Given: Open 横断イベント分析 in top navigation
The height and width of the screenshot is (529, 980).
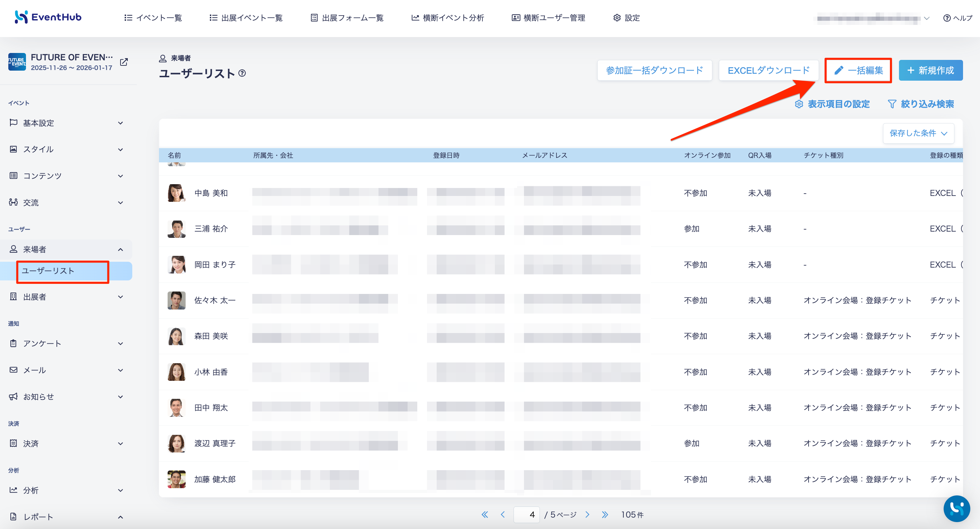Looking at the screenshot, I should (447, 18).
